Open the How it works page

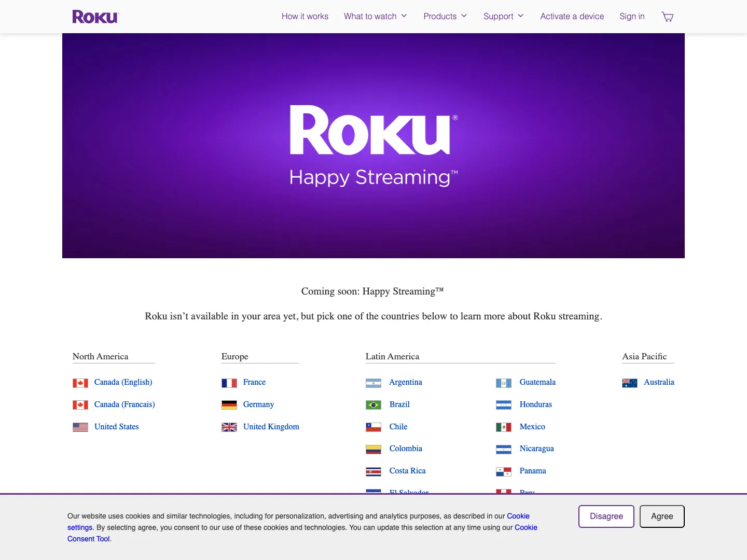coord(305,16)
